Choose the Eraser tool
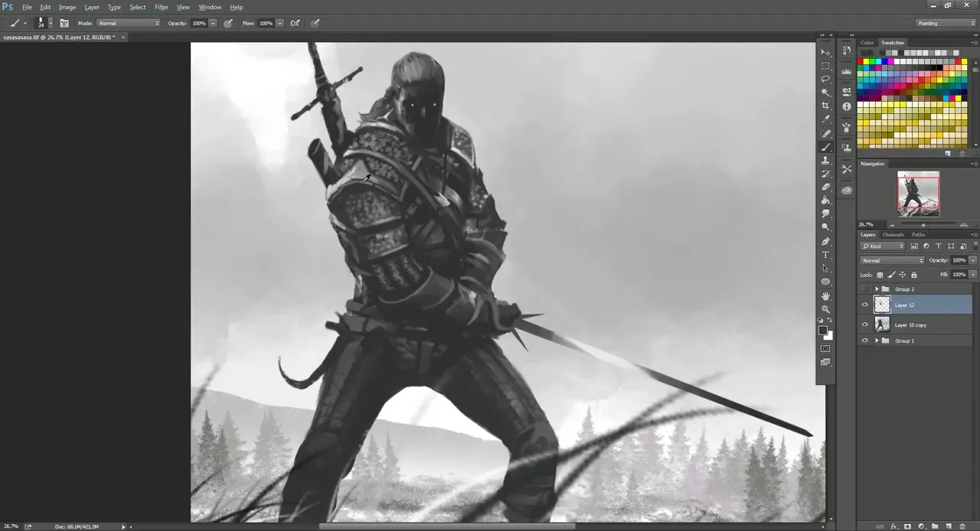Screen dimensions: 980x531 pos(825,187)
